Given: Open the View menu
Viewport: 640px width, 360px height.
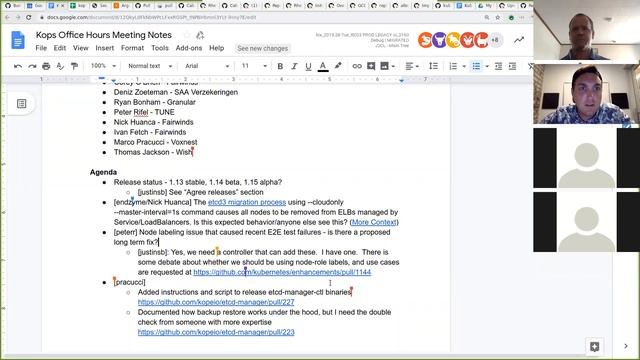Looking at the screenshot, I should click(80, 48).
